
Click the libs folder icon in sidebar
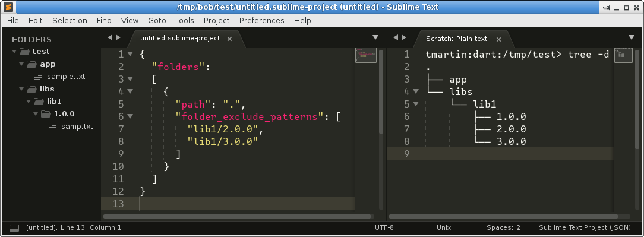click(32, 89)
